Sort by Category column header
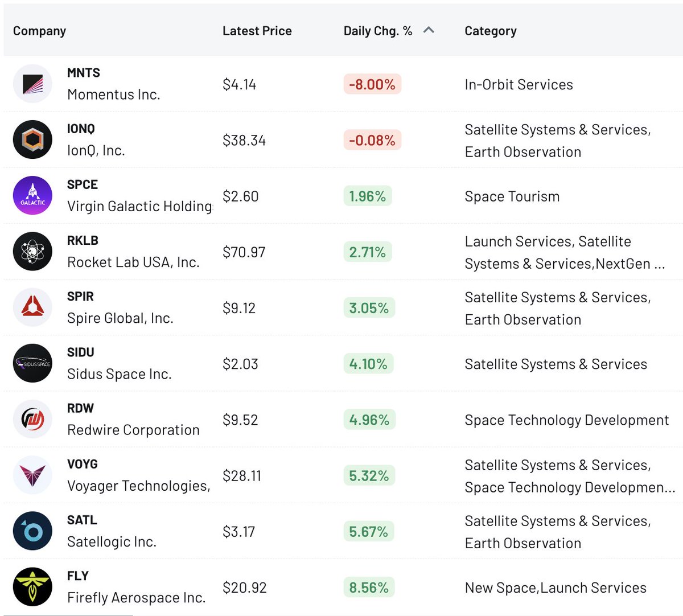This screenshot has height=616, width=683. click(x=491, y=31)
